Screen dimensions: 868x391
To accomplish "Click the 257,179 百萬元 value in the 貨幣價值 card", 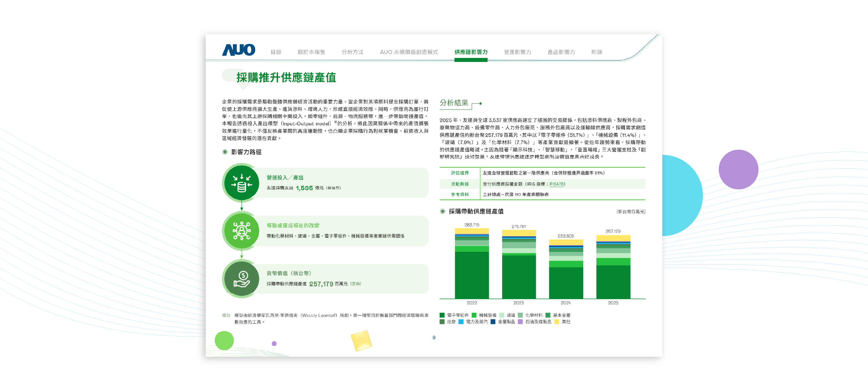I will [328, 284].
